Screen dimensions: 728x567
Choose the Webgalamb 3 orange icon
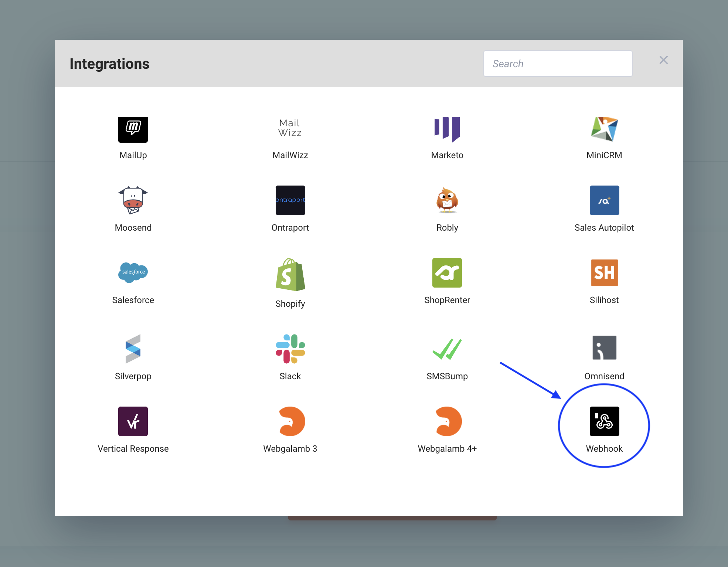(292, 421)
